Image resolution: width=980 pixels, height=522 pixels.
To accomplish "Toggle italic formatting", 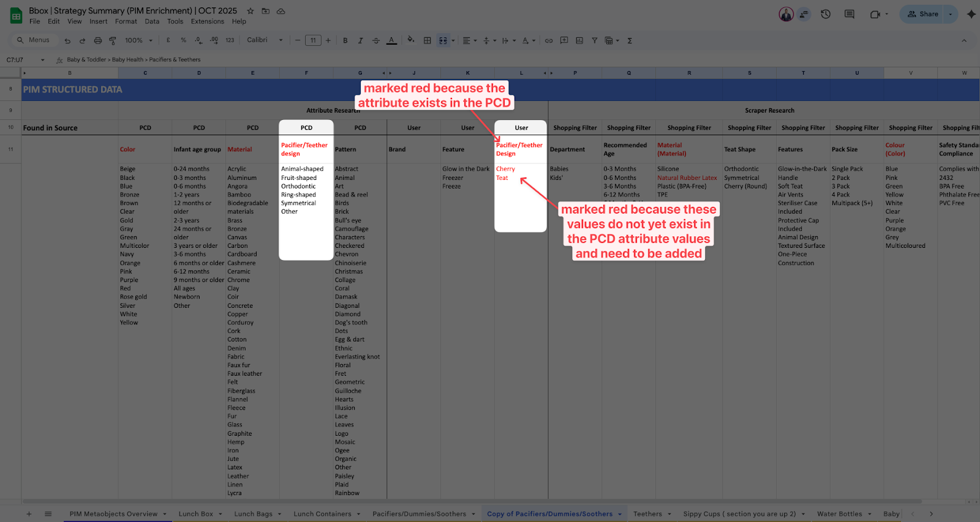I will tap(360, 40).
